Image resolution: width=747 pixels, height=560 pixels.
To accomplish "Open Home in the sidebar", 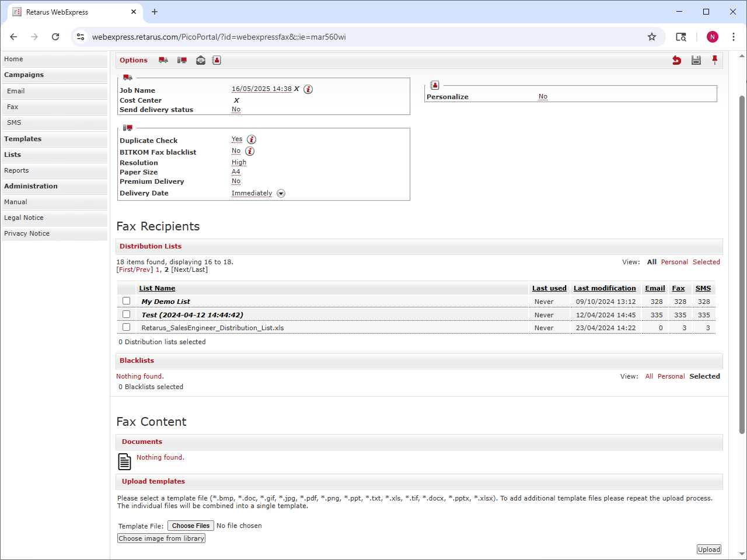I will pyautogui.click(x=54, y=59).
